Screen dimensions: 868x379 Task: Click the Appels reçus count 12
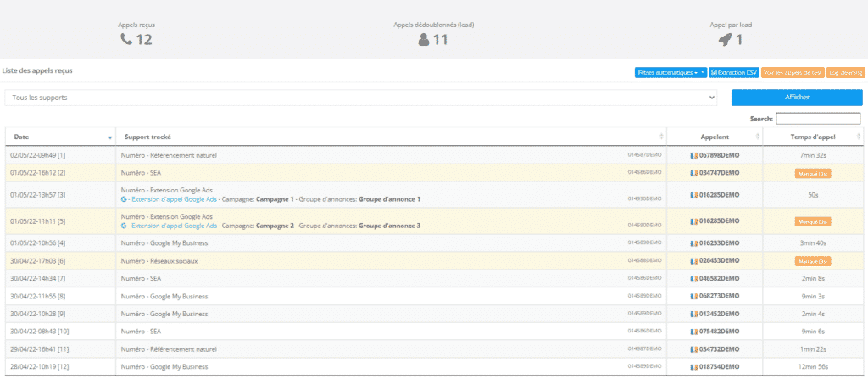pos(144,39)
